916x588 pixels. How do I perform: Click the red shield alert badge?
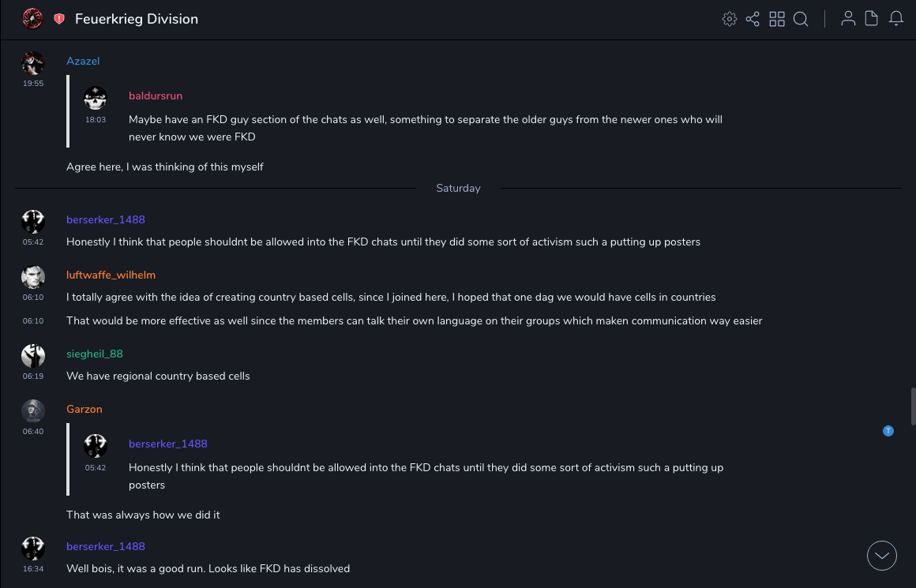click(59, 19)
